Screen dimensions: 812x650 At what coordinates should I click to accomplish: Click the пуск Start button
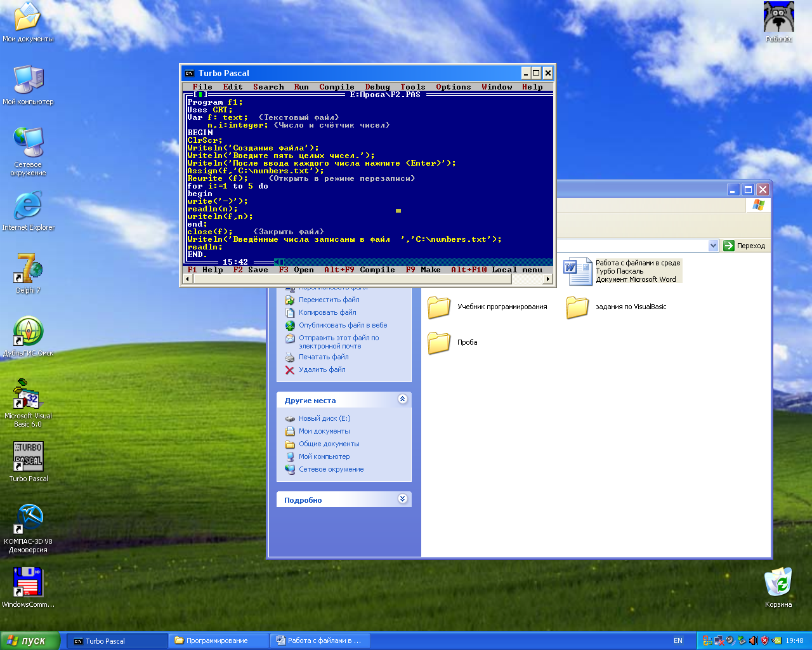[30, 640]
